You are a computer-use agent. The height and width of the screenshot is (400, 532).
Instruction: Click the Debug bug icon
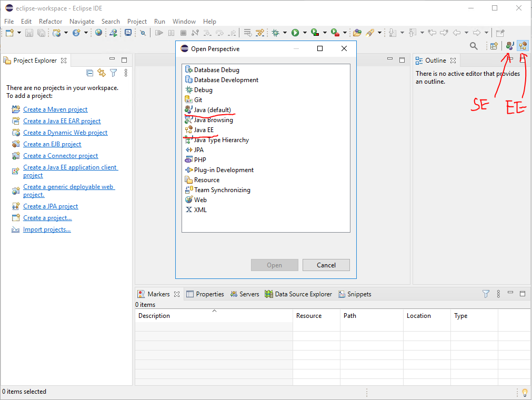coord(276,33)
